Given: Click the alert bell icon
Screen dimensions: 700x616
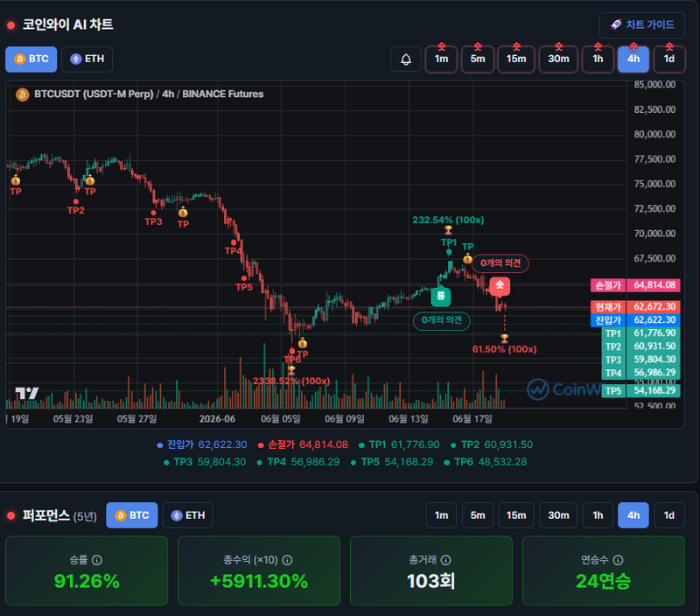Looking at the screenshot, I should pos(406,59).
